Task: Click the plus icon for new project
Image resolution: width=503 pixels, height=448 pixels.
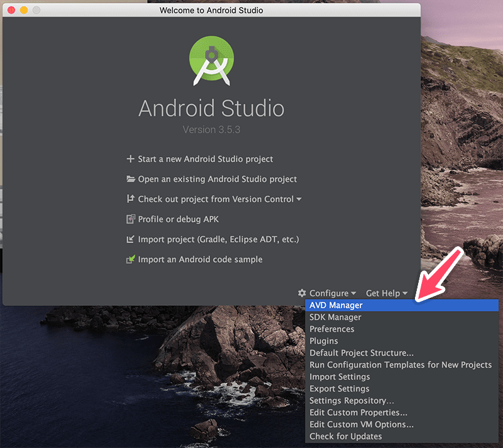Action: 130,159
